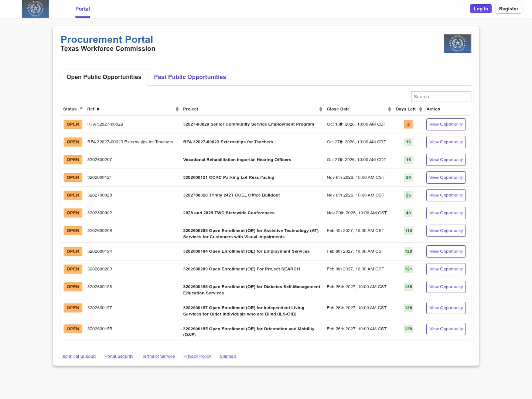View Opportunity for Project SEARCH
This screenshot has width=532, height=399.
click(446, 269)
